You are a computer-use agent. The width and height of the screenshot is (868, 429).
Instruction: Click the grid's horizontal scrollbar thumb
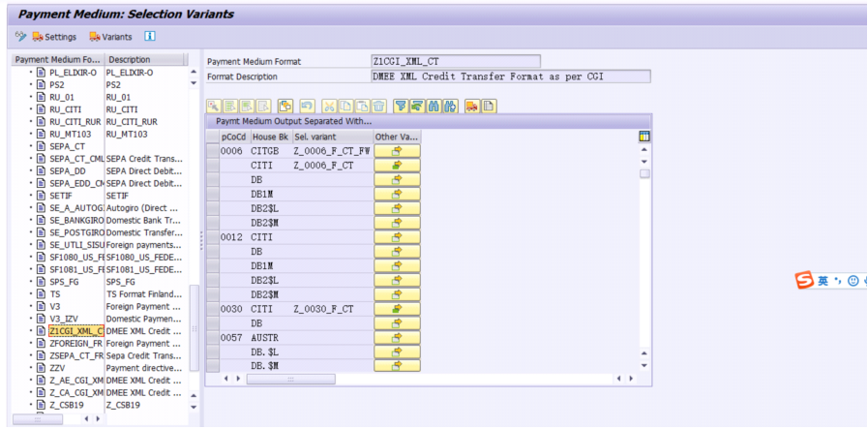[x=290, y=379]
